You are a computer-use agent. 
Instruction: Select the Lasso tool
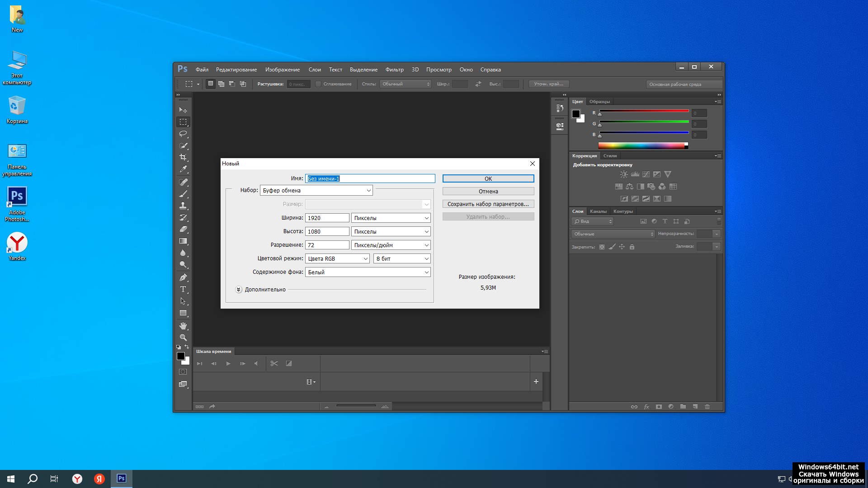point(183,134)
